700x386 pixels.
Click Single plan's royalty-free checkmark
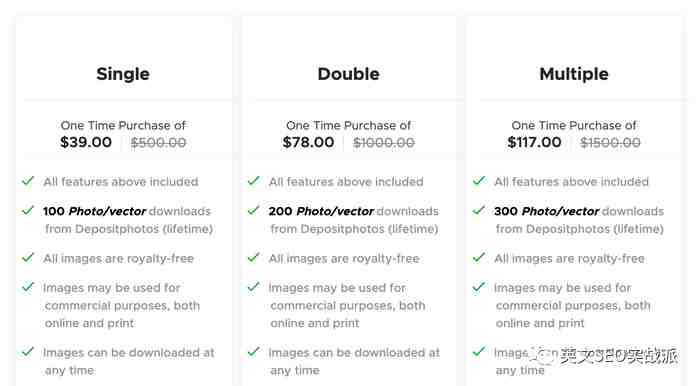pos(28,257)
